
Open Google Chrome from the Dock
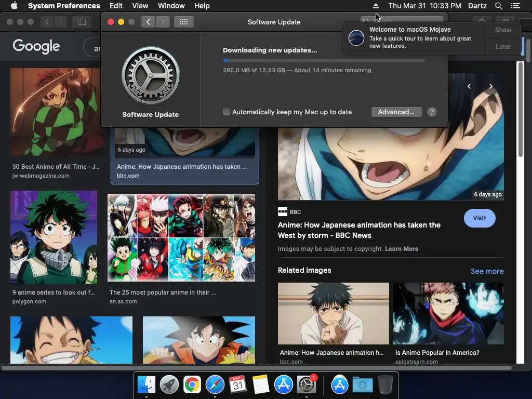pos(192,385)
